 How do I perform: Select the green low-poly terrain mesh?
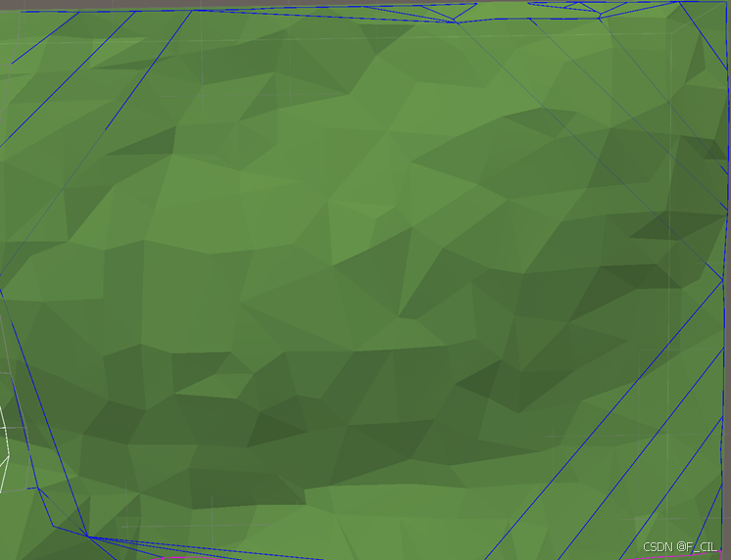pos(364,281)
